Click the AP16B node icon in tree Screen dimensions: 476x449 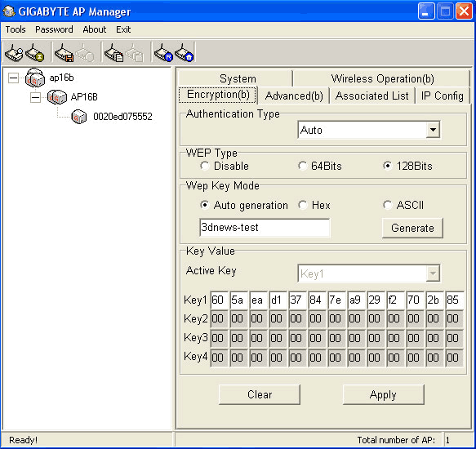coord(57,97)
